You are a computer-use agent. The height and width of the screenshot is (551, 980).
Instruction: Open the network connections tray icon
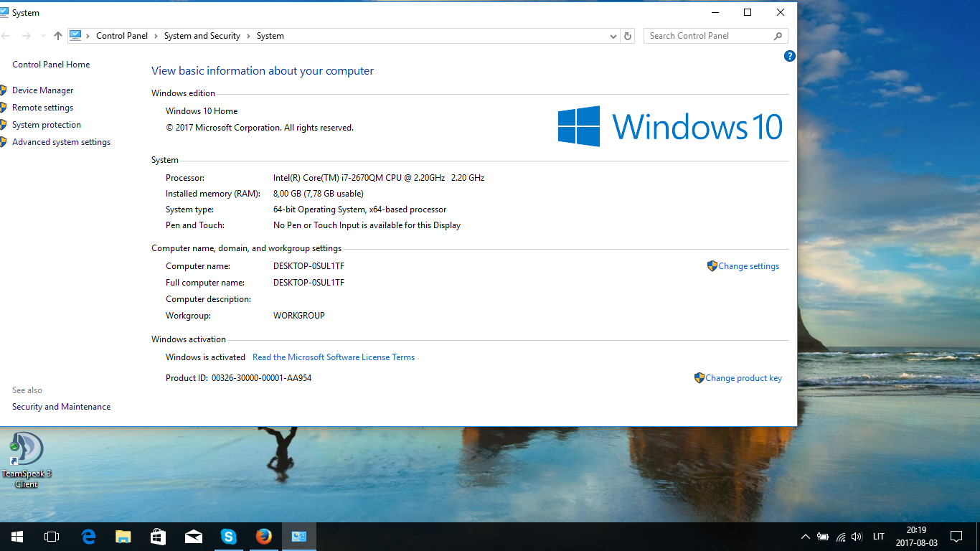[840, 537]
